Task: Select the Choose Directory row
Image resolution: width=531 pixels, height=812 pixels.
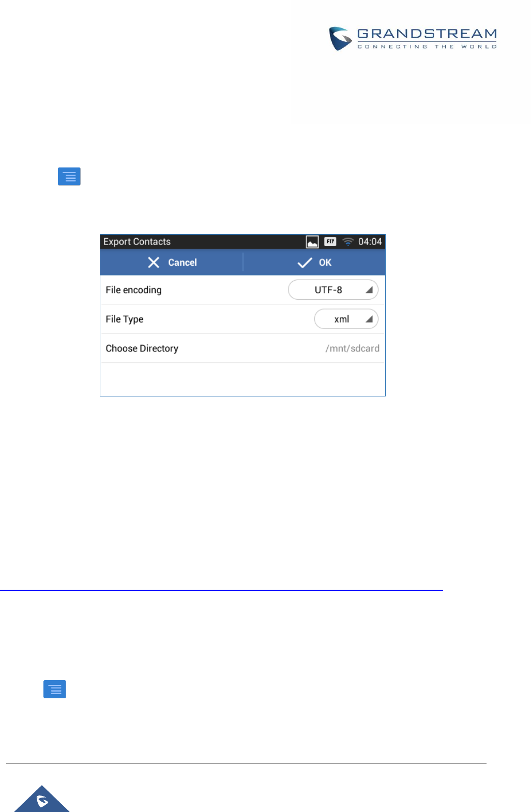Action: 242,348
